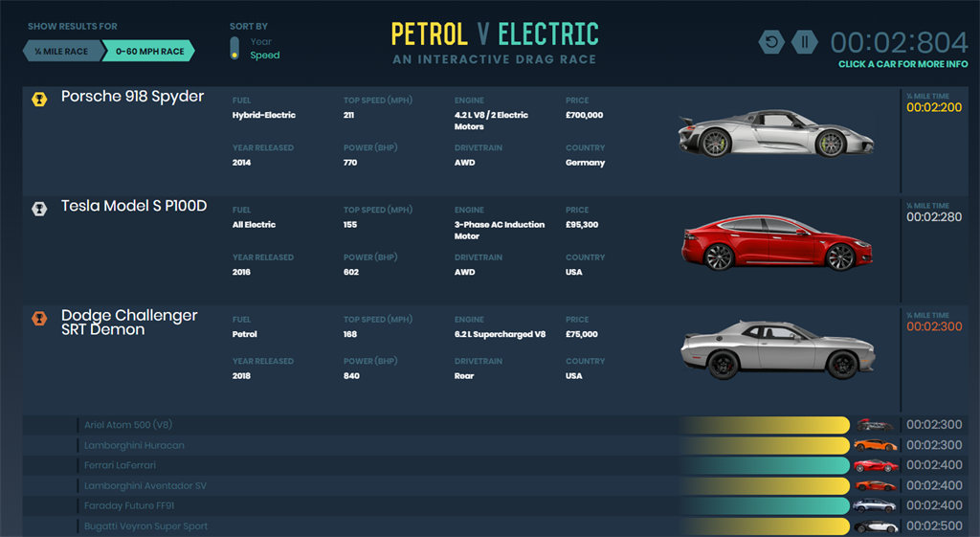The height and width of the screenshot is (537, 980).
Task: Pause the drag race timer
Action: tap(805, 42)
